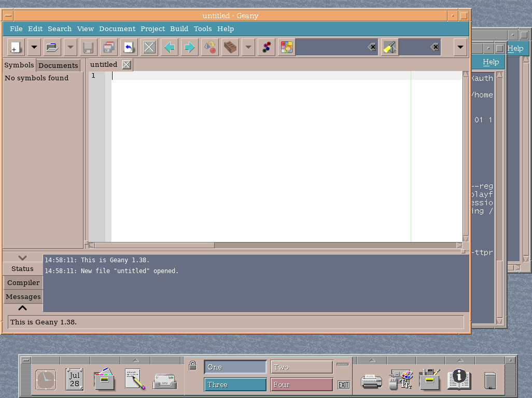The width and height of the screenshot is (532, 398).
Task: Save all open files
Action: click(x=107, y=47)
